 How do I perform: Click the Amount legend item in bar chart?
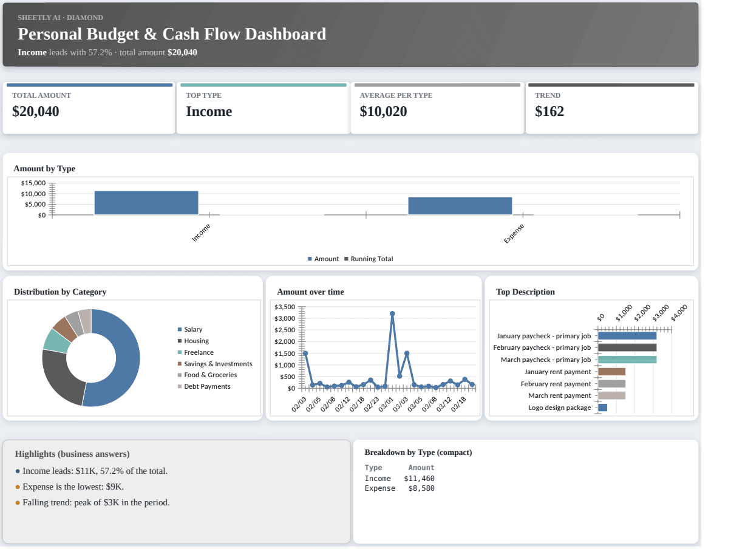pos(323,259)
